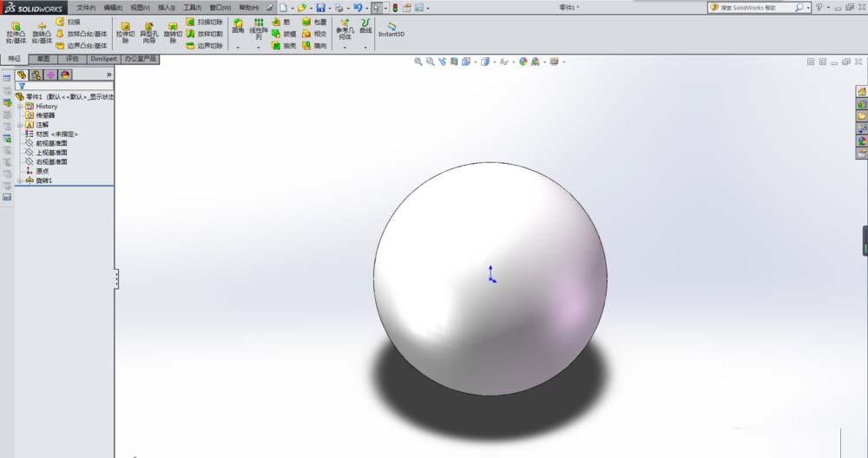Open the DisplayManager color ball tab
The width and height of the screenshot is (868, 458).
[x=65, y=75]
